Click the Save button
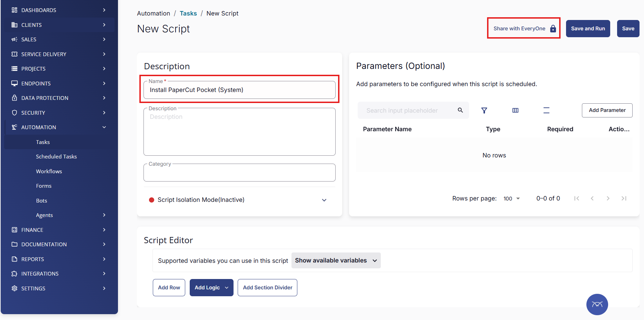Image resolution: width=644 pixels, height=320 pixels. point(628,29)
